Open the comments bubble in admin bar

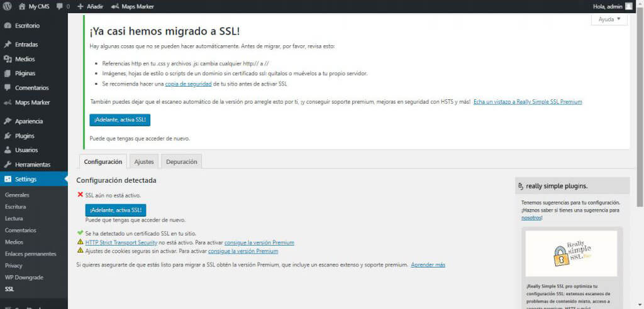60,6
